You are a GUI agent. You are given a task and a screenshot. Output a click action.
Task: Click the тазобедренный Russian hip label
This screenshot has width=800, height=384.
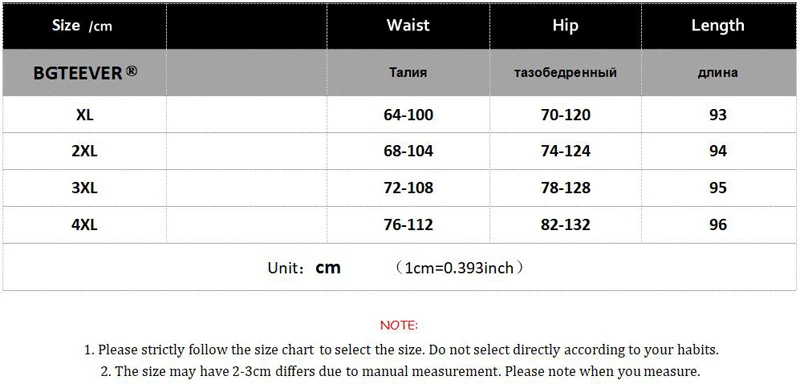[x=565, y=73]
